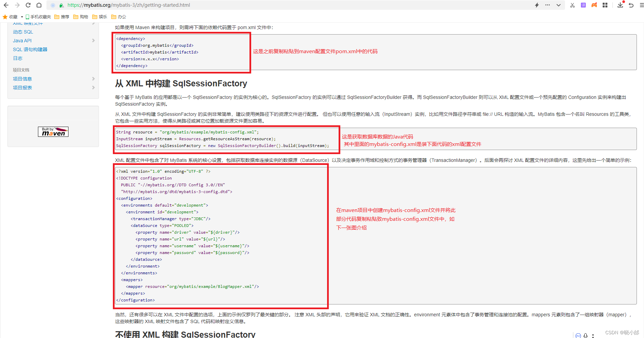Click the property name="url" line
This screenshot has height=338, width=644.
point(180,239)
